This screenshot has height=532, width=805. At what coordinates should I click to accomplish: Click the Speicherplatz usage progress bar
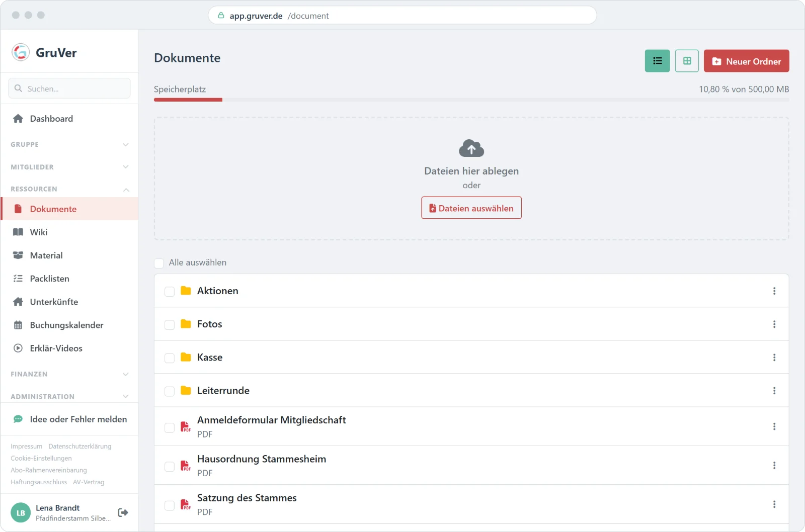[x=471, y=100]
